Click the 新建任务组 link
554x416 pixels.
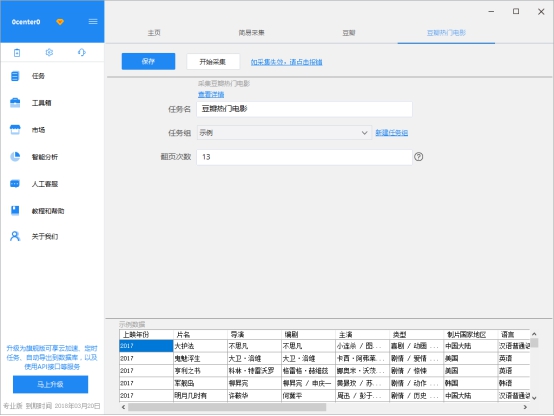coord(391,133)
